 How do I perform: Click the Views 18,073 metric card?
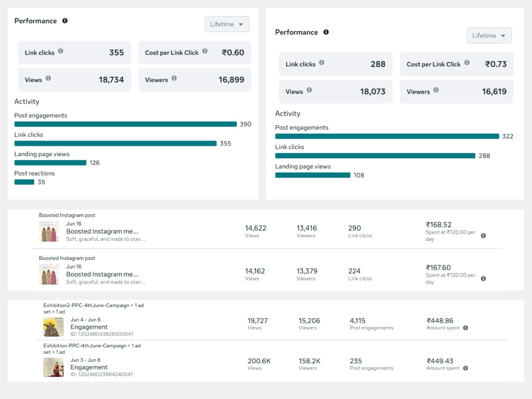click(335, 91)
